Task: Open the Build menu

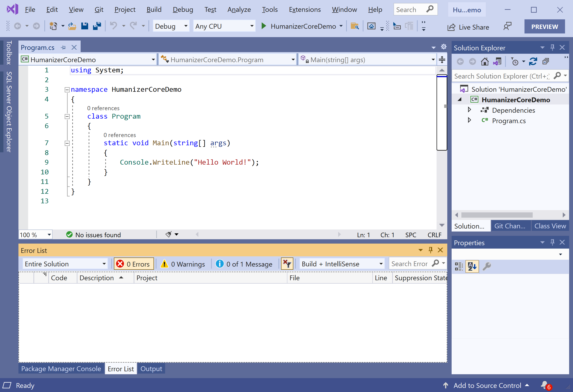Action: pos(154,10)
